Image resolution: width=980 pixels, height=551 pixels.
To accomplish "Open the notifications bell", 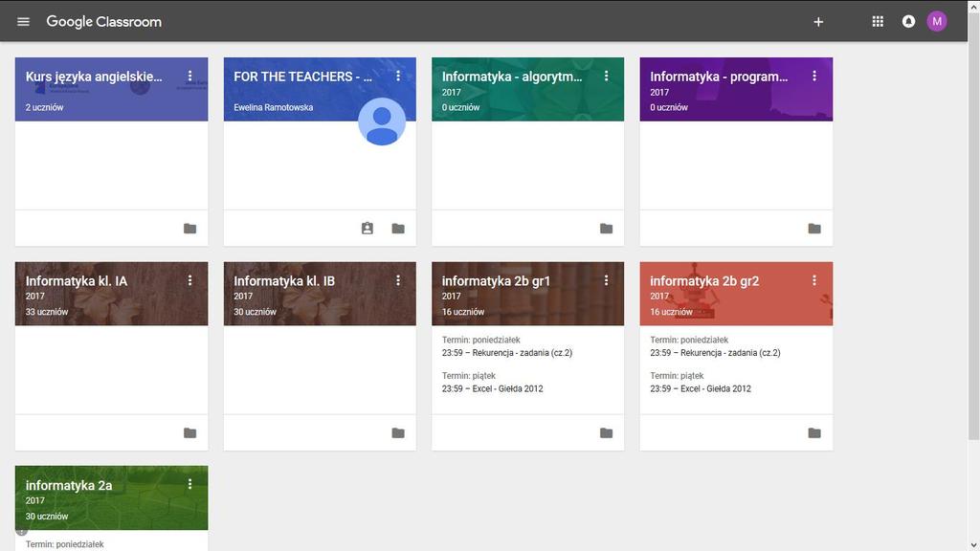I will (908, 22).
